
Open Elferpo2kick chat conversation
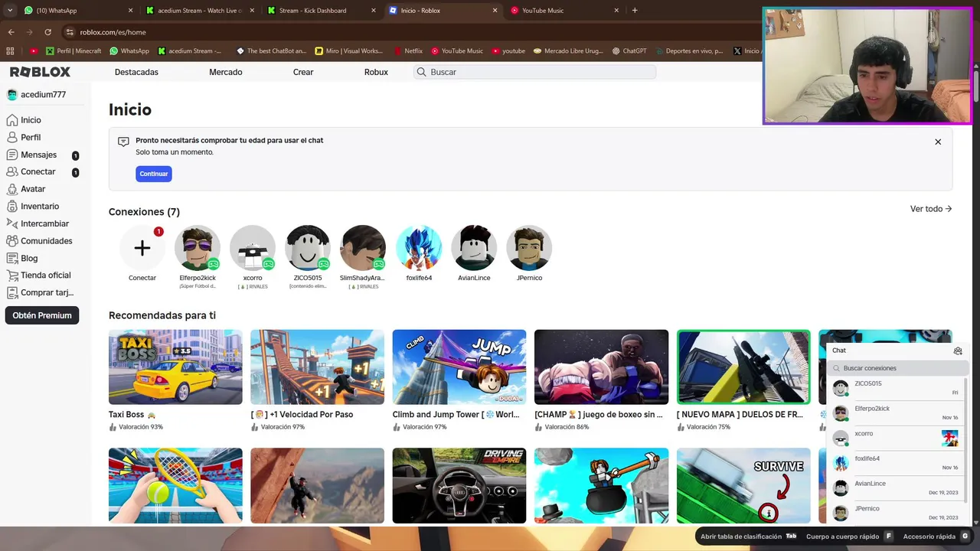[x=896, y=413]
